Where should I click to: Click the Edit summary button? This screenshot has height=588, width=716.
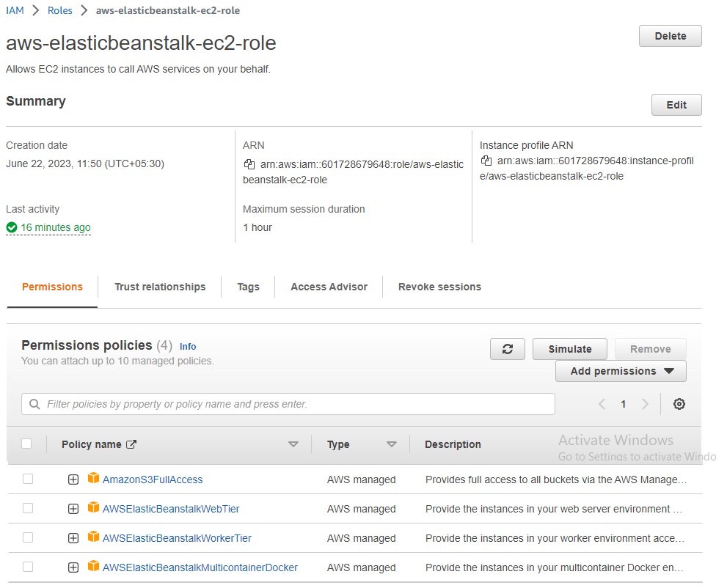point(676,105)
